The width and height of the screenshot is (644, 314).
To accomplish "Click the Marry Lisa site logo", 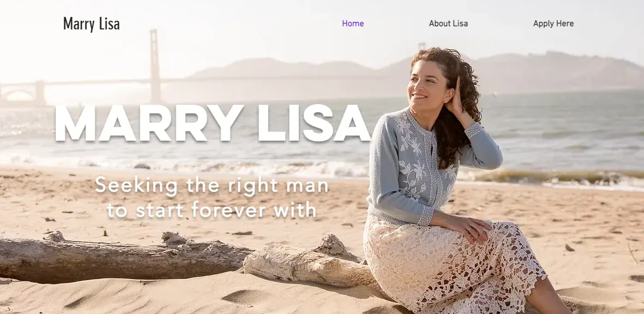I will point(91,24).
